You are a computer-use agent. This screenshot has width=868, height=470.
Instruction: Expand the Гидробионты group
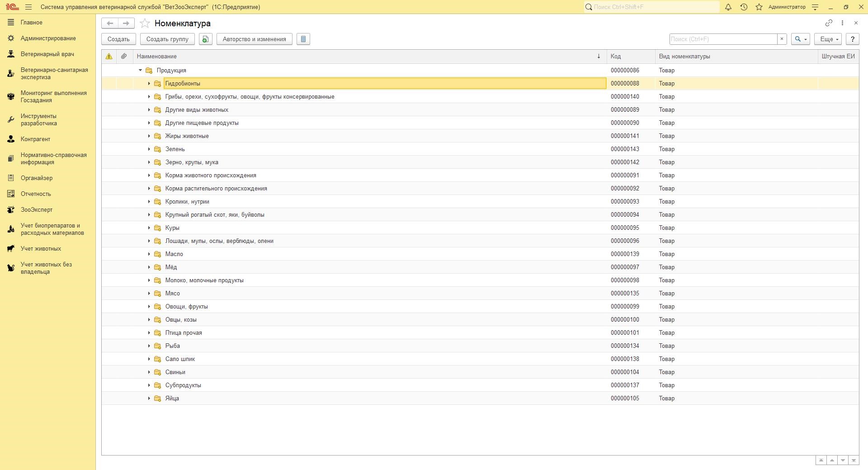click(x=149, y=84)
